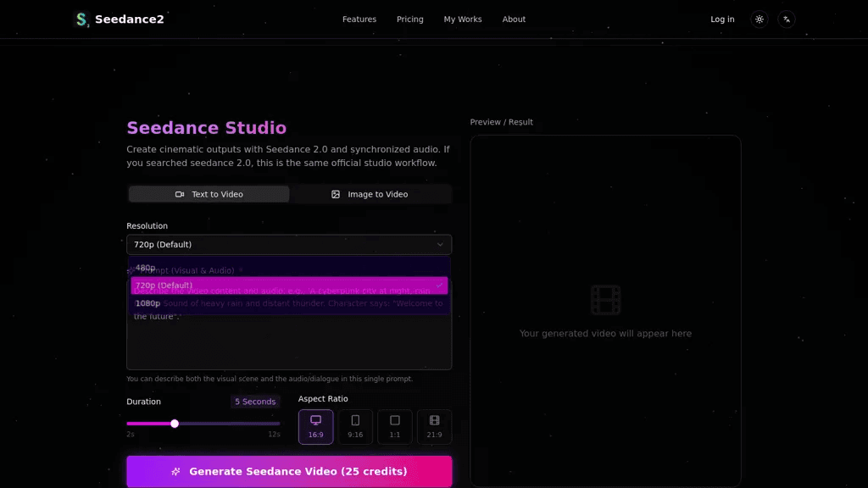Open My Works in the navigation

point(463,19)
